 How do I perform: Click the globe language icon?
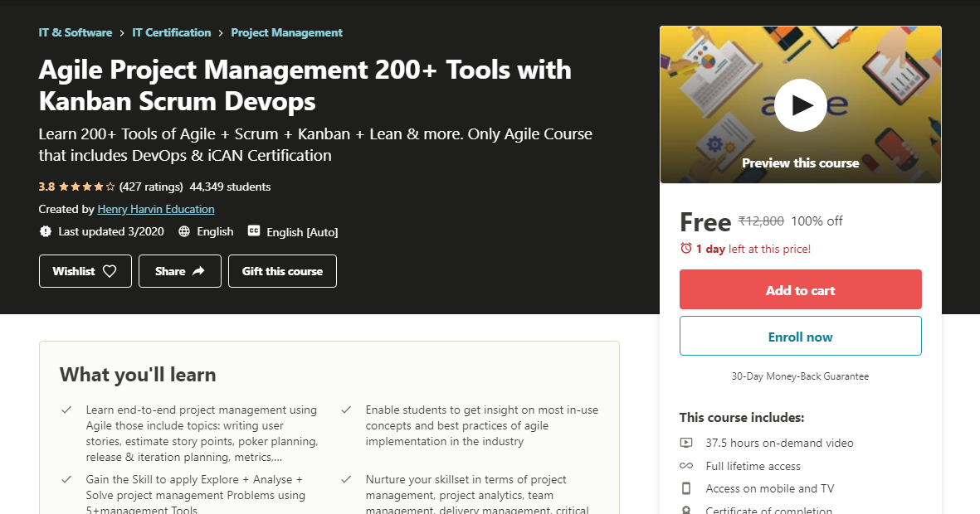click(183, 231)
